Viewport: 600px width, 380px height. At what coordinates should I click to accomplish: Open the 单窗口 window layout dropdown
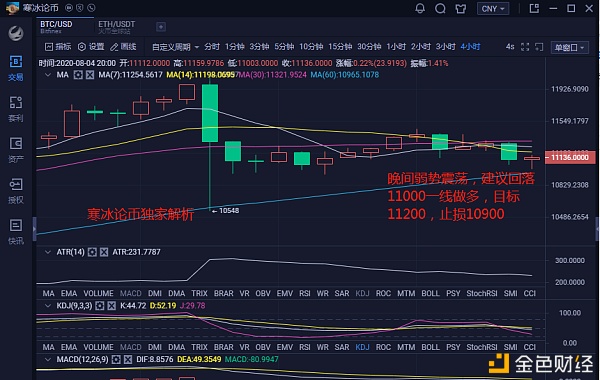click(569, 47)
